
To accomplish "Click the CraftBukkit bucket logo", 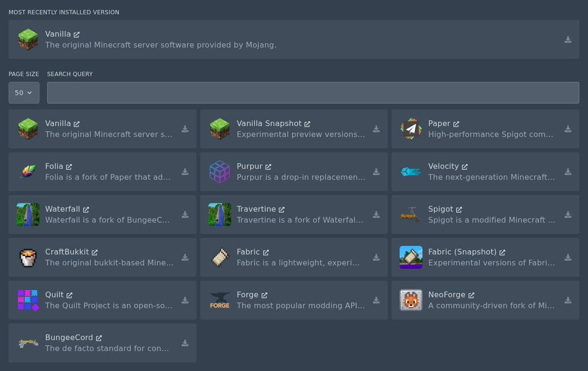I will pyautogui.click(x=28, y=257).
